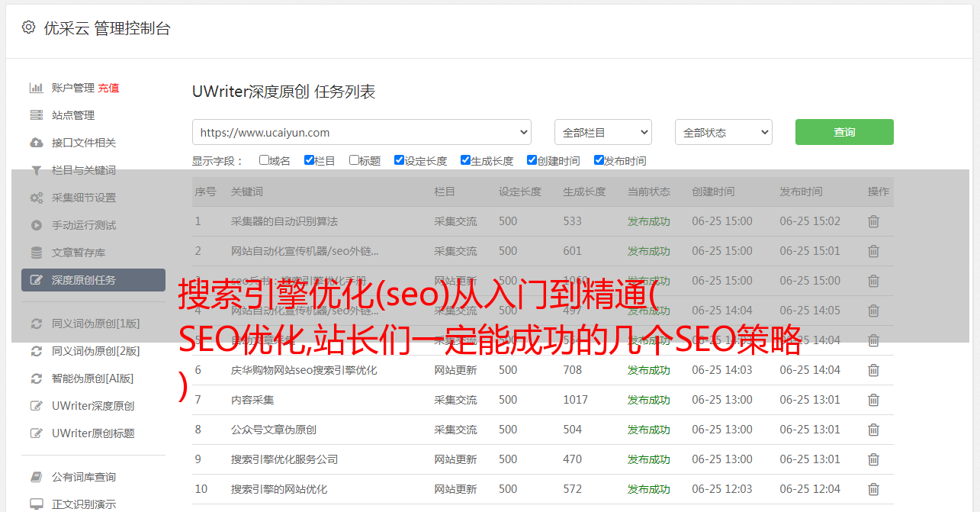This screenshot has width=980, height=512.
Task: Click the refresh icon for 同义词伪原创[1版]
Action: click(x=36, y=324)
